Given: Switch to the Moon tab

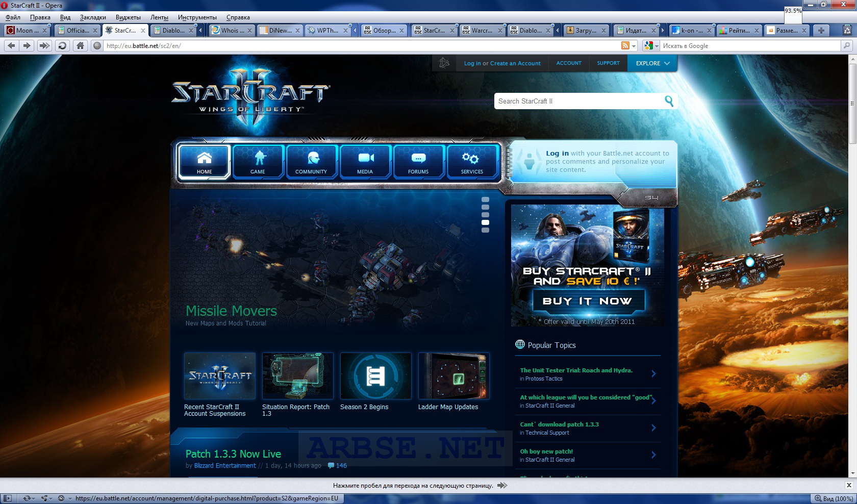Looking at the screenshot, I should pyautogui.click(x=27, y=30).
